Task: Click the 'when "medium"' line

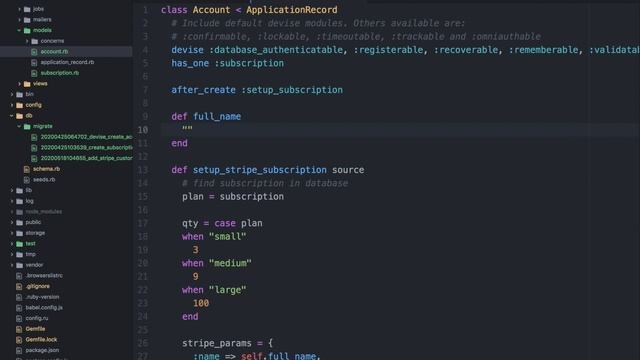Action: 217,263
